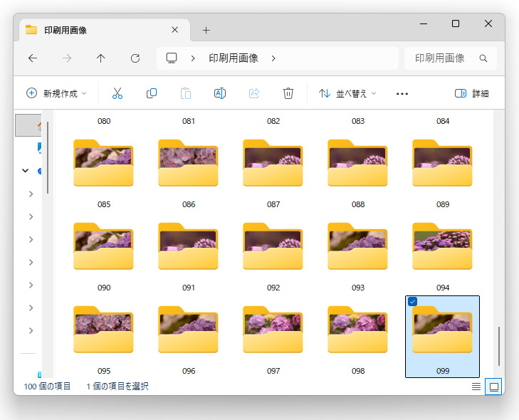The image size is (519, 420).
Task: Go up one folder level
Action: (x=100, y=58)
